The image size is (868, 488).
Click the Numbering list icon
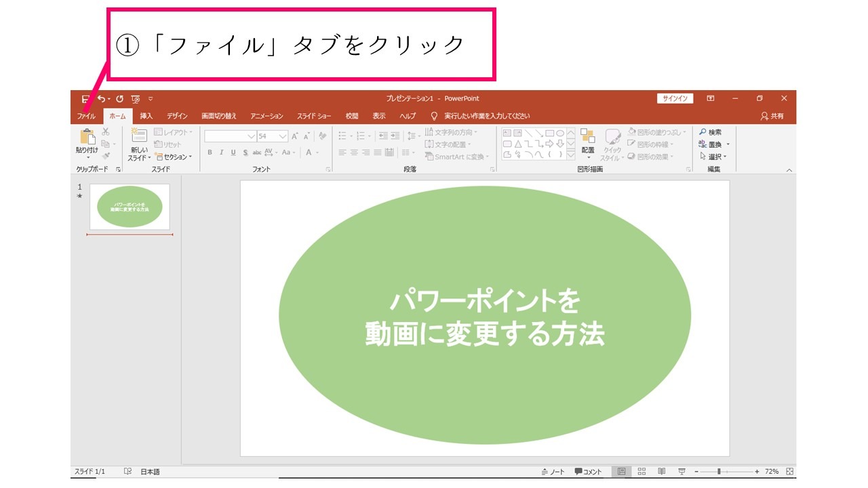tap(361, 136)
